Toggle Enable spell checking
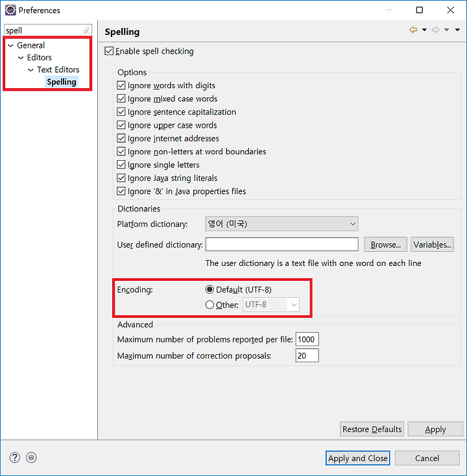This screenshot has width=467, height=476. click(109, 51)
